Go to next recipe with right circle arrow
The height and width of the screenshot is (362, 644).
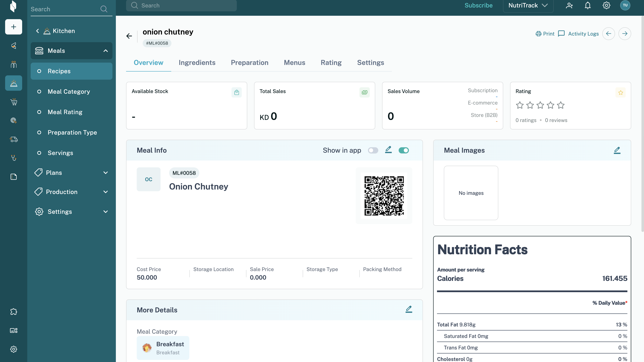(x=624, y=33)
